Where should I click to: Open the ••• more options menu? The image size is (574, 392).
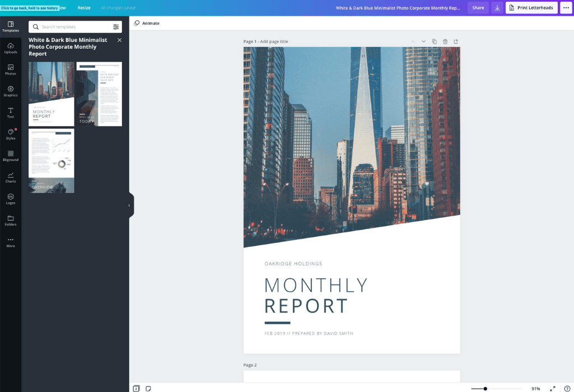coord(566,7)
